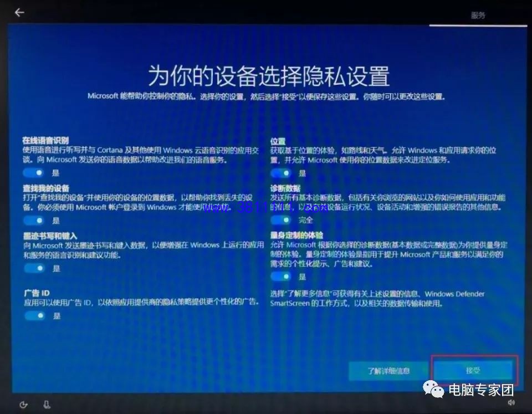Toggle 广告 ID switch
The width and height of the screenshot is (532, 414).
[x=35, y=315]
